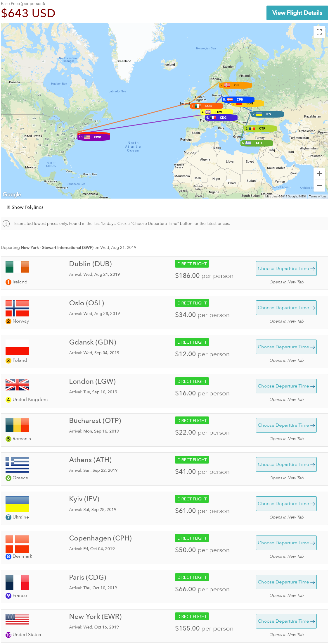329x644 pixels.
Task: Choose departure time for Paris flight
Action: point(286,582)
